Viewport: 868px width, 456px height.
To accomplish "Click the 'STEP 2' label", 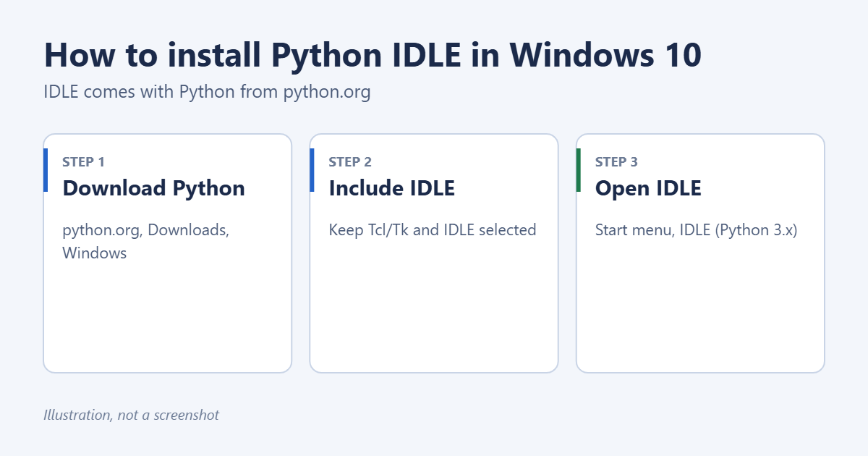I will (350, 162).
